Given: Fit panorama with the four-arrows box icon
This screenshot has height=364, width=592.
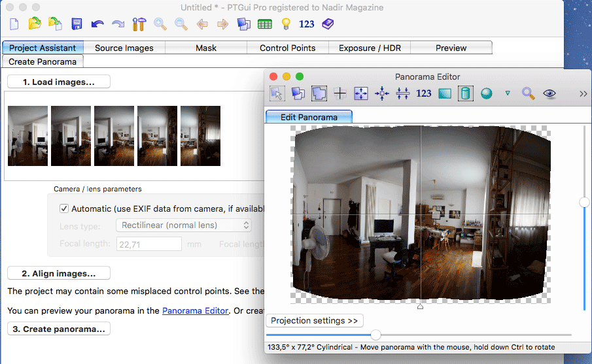Looking at the screenshot, I should click(361, 93).
